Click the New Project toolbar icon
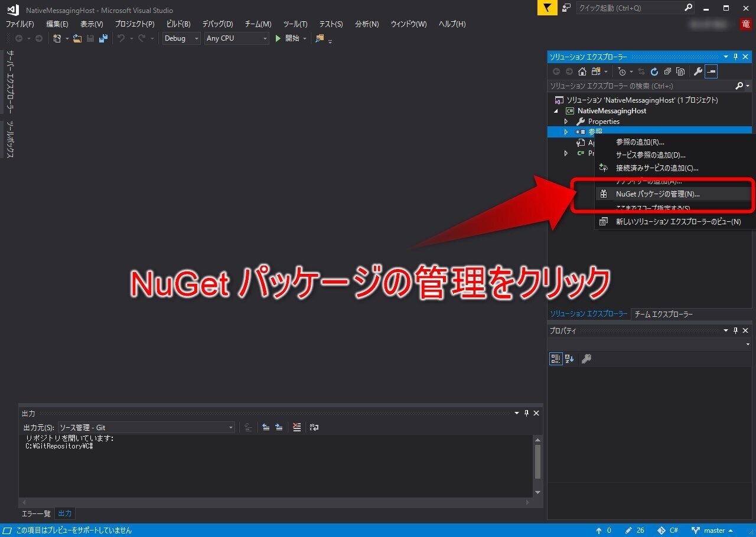Screen dimensions: 756x537 (57, 38)
